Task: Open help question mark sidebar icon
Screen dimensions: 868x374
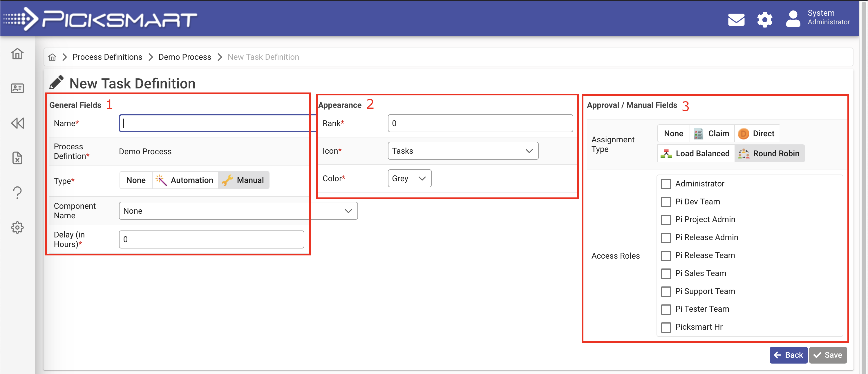Action: [x=17, y=193]
